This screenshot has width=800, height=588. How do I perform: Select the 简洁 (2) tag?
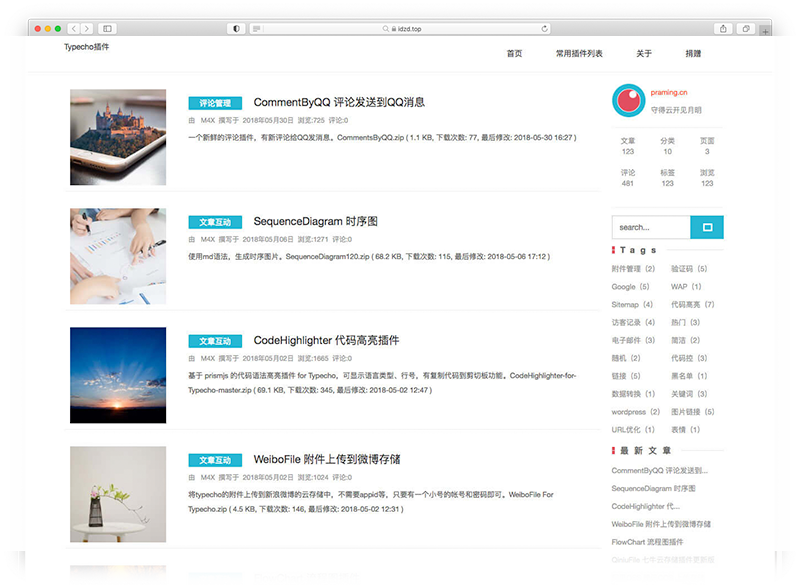point(686,340)
